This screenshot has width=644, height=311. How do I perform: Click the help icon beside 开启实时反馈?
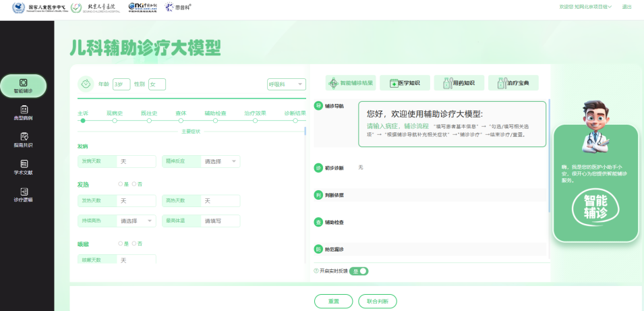tap(316, 271)
